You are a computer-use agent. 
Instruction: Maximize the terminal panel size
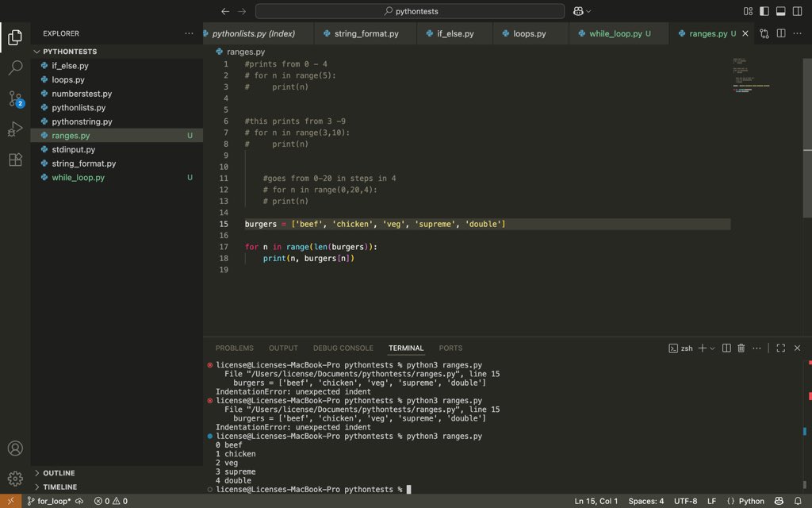pos(781,348)
